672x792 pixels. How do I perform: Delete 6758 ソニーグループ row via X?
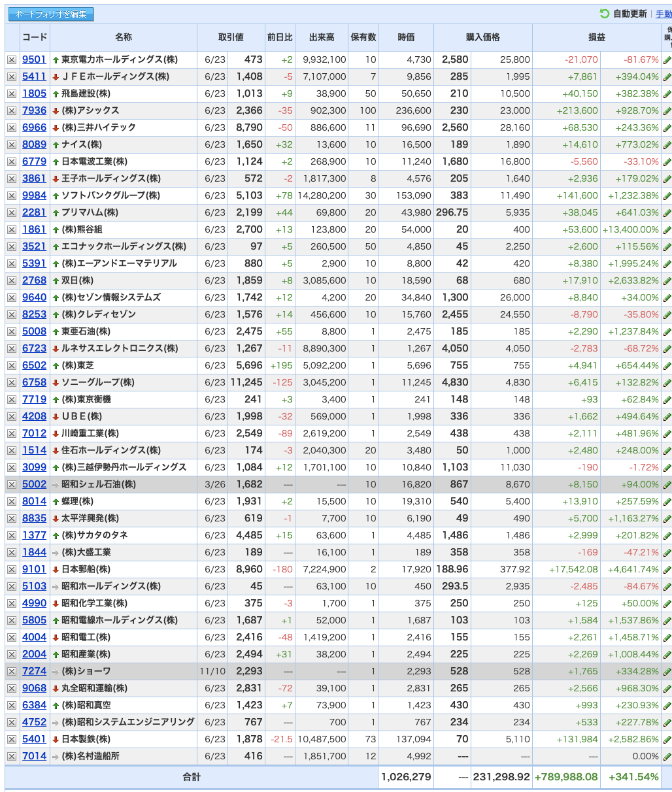[12, 382]
